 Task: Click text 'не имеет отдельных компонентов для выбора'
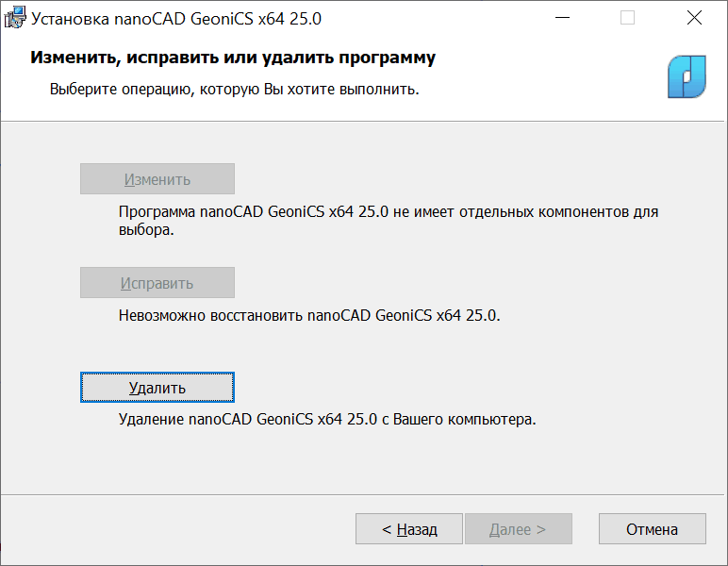[389, 221]
